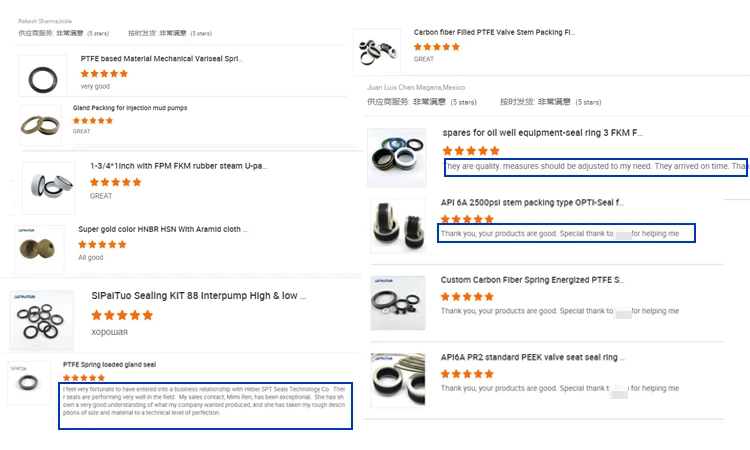This screenshot has width=750, height=450.
Task: Open PTFE based Material Mechanical Variseal title link
Action: 161,59
